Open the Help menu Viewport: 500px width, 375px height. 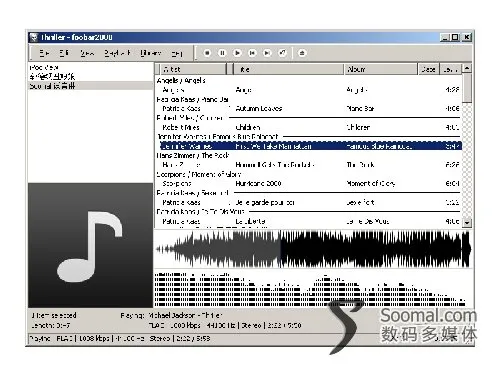pos(177,53)
